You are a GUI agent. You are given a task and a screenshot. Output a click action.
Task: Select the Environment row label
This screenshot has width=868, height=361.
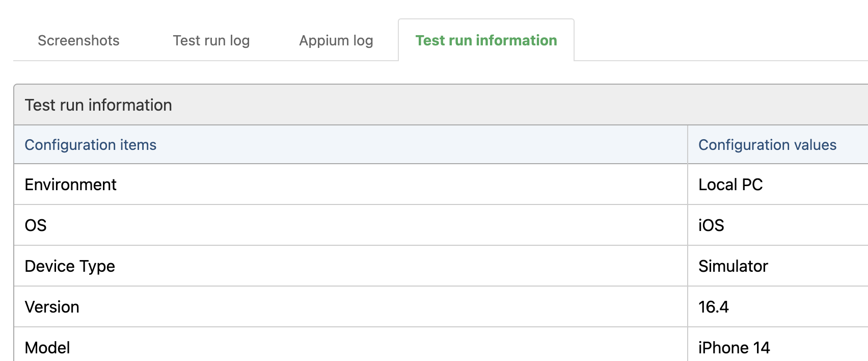click(70, 185)
